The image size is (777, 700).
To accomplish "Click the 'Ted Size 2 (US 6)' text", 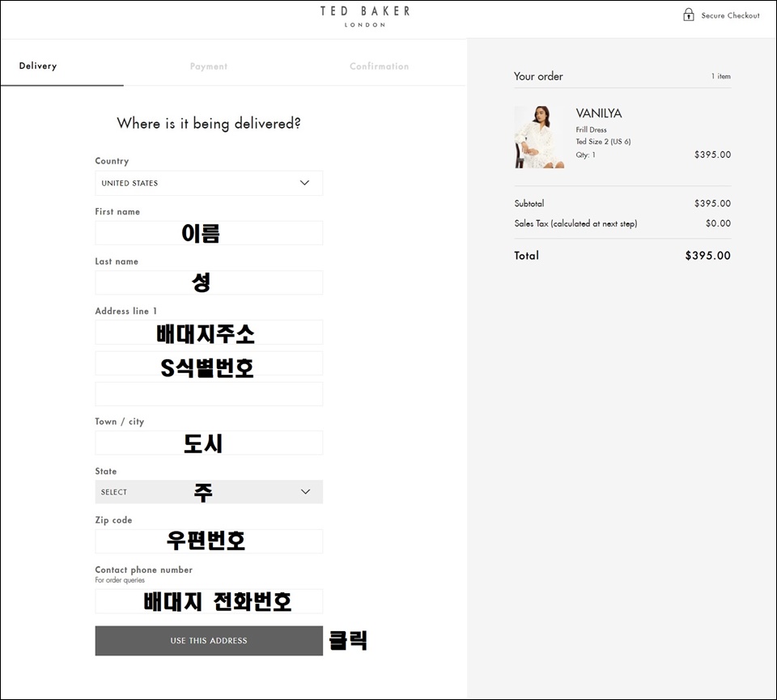I will [x=603, y=142].
